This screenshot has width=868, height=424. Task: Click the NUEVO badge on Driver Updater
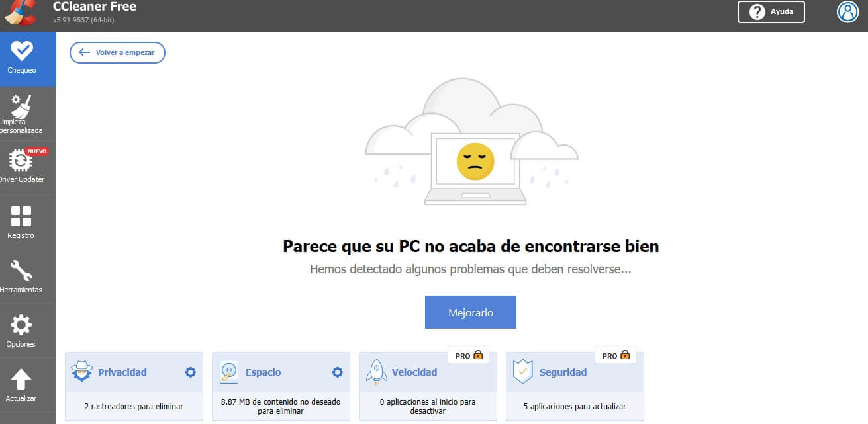coord(37,151)
